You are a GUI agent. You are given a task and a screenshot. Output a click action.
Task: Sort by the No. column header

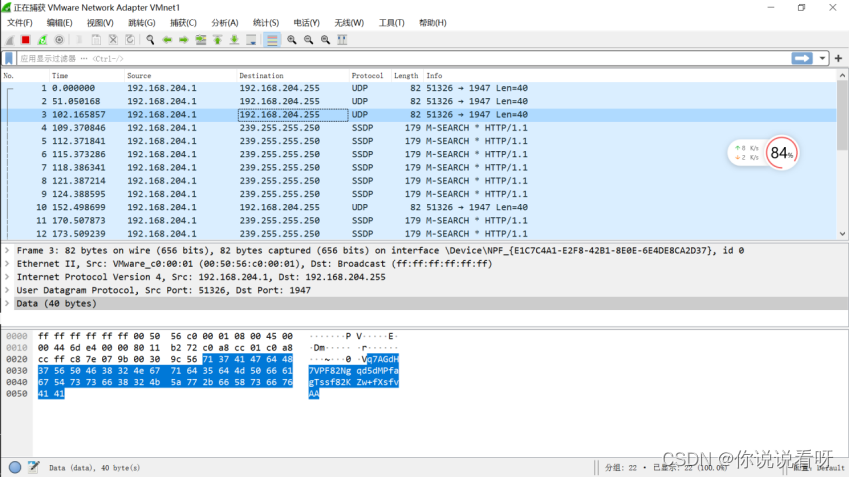[x=25, y=76]
